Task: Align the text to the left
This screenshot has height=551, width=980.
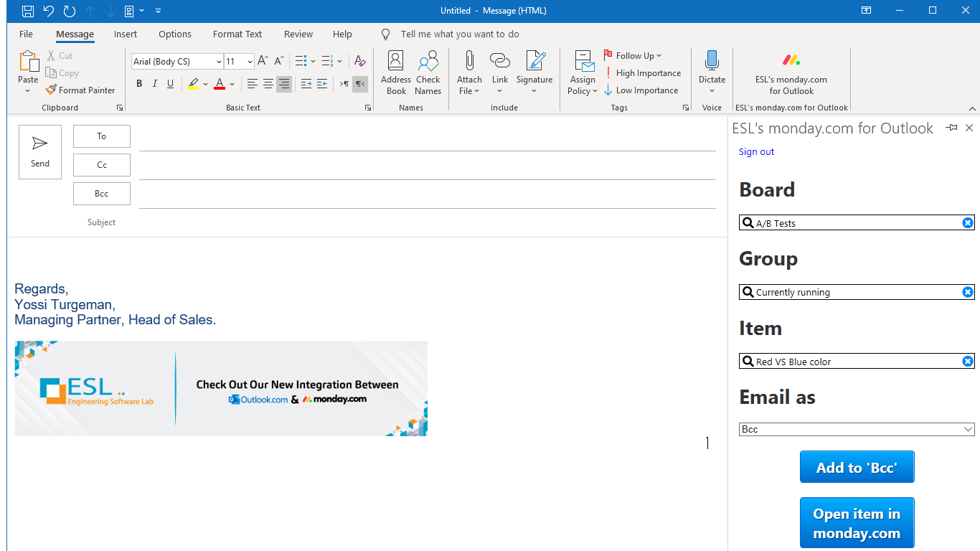Action: coord(253,84)
